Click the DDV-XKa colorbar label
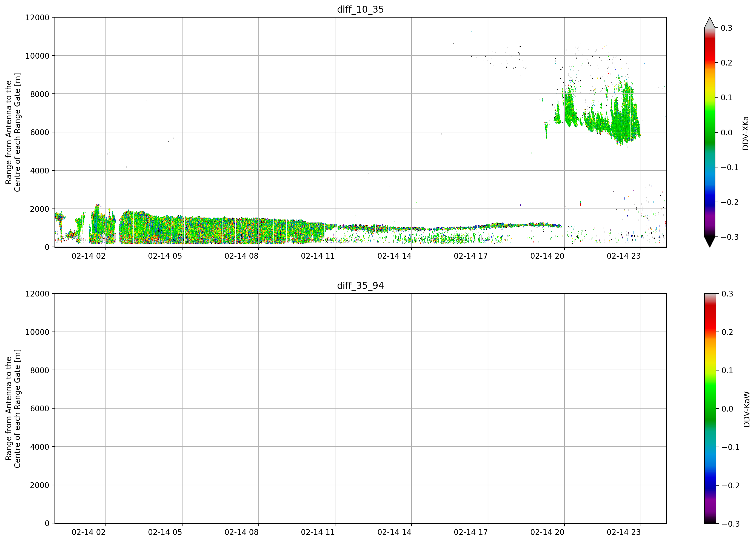This screenshot has height=542, width=756. 746,133
